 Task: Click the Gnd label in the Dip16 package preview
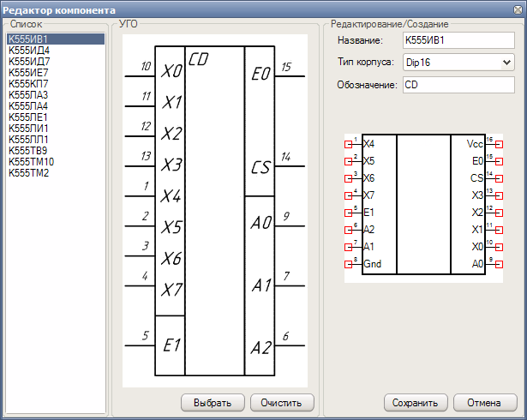[x=373, y=264]
